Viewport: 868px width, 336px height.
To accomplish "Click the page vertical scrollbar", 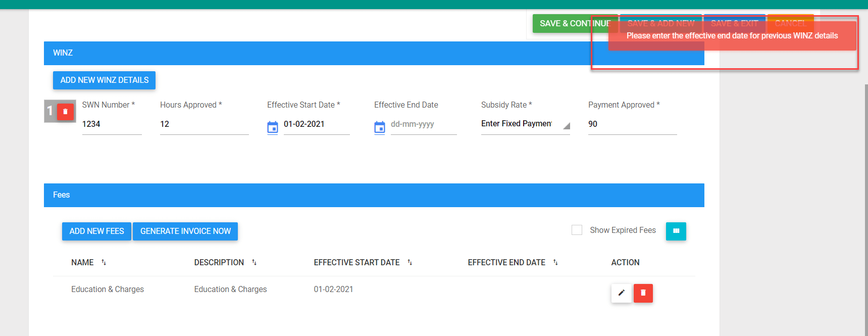I will [866, 210].
